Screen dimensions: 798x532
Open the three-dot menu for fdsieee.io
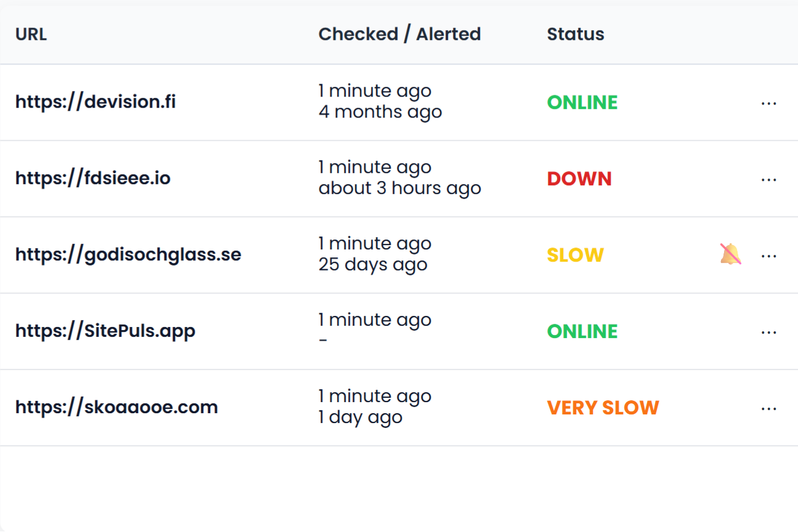pyautogui.click(x=768, y=179)
